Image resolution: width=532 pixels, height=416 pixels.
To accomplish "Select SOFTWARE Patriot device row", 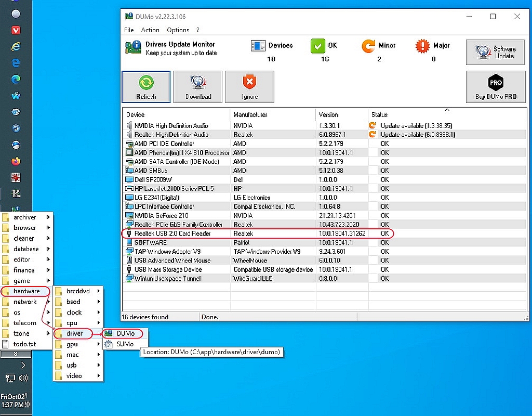I will 324,242.
